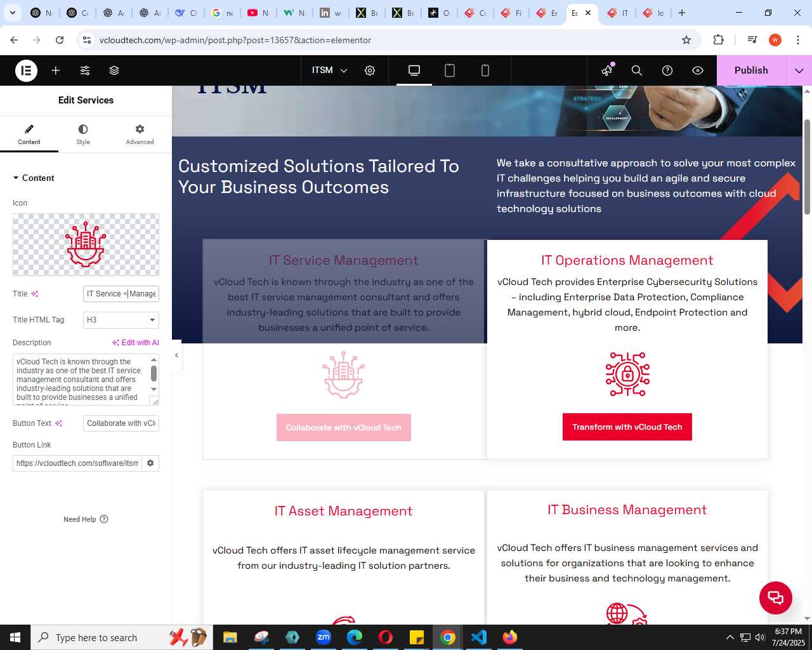Go back in browser history

pyautogui.click(x=14, y=40)
